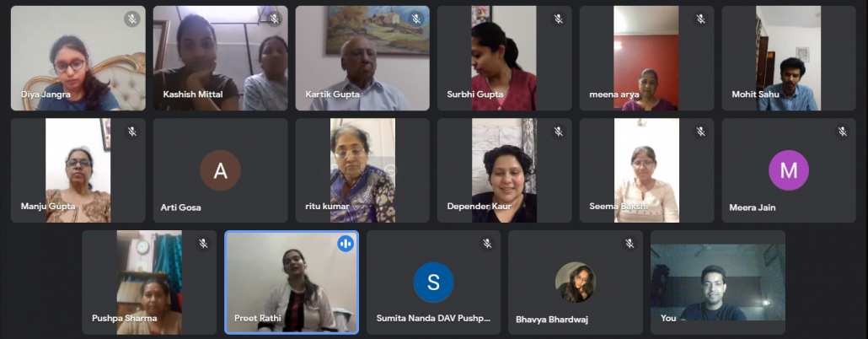Click Pushpa Sharma's muted microphone icon

203,243
